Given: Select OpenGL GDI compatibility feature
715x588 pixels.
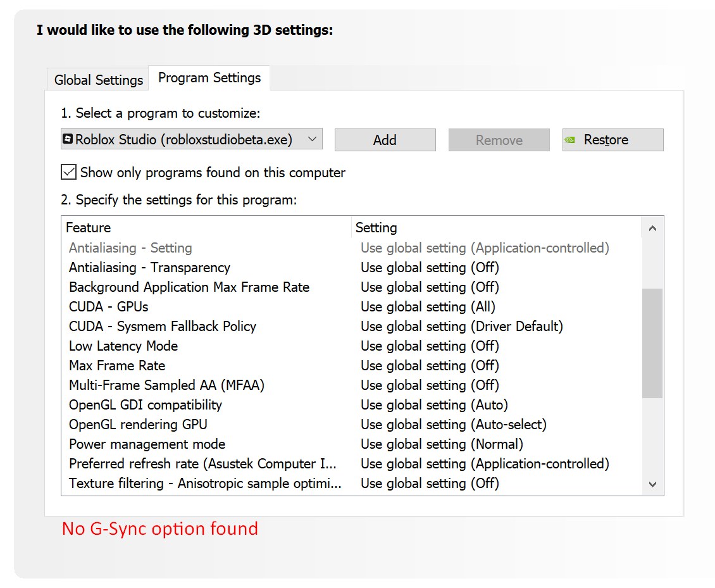Looking at the screenshot, I should click(351, 404).
